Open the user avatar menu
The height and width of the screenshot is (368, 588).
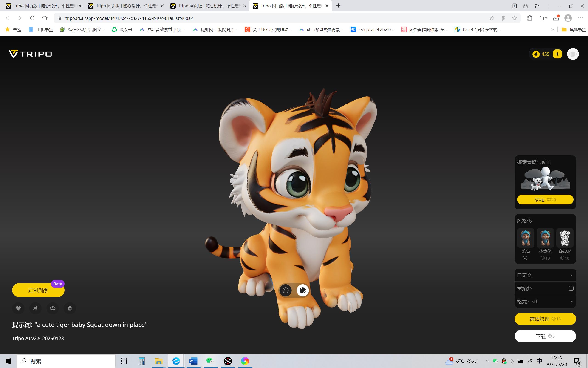573,54
